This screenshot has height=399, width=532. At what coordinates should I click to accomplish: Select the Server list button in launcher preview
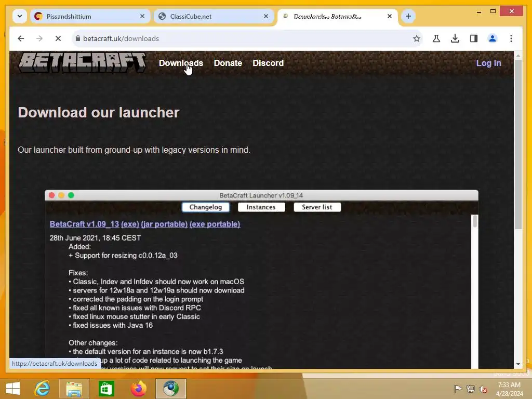317,207
